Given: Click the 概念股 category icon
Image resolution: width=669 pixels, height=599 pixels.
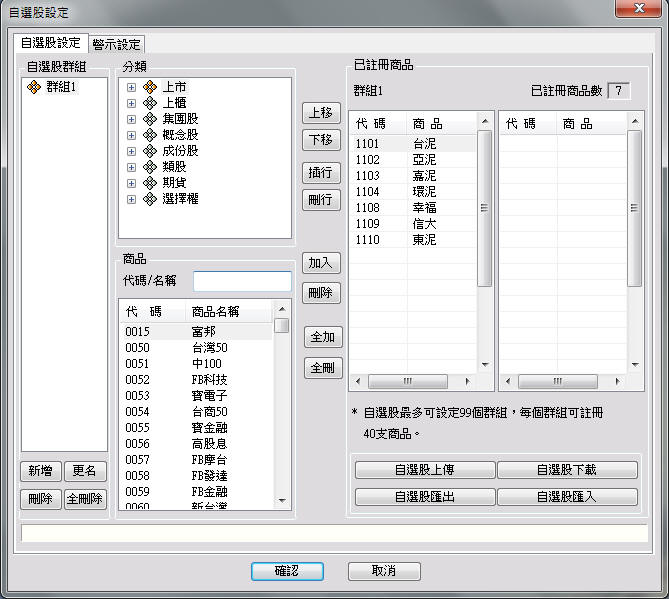Looking at the screenshot, I should 150,135.
